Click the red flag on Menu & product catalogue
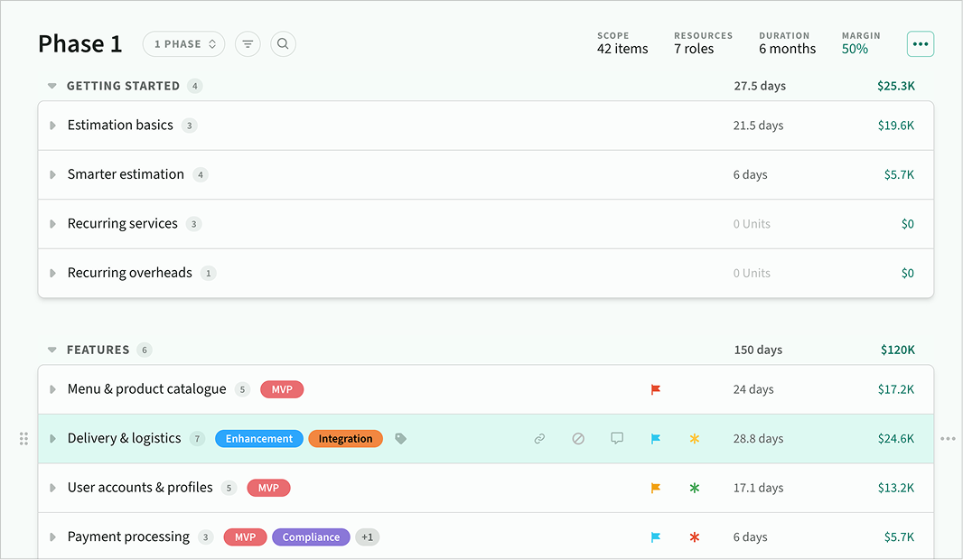Image resolution: width=963 pixels, height=560 pixels. click(x=656, y=390)
